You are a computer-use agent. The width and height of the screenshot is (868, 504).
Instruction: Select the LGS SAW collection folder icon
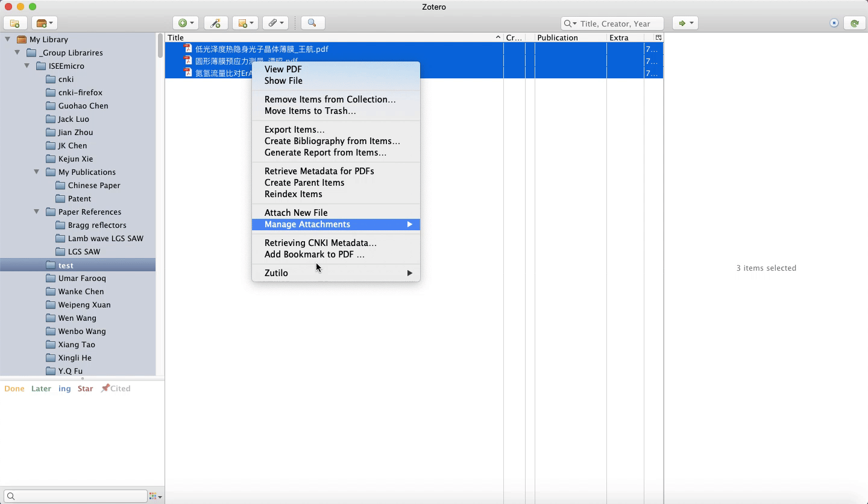tap(60, 251)
